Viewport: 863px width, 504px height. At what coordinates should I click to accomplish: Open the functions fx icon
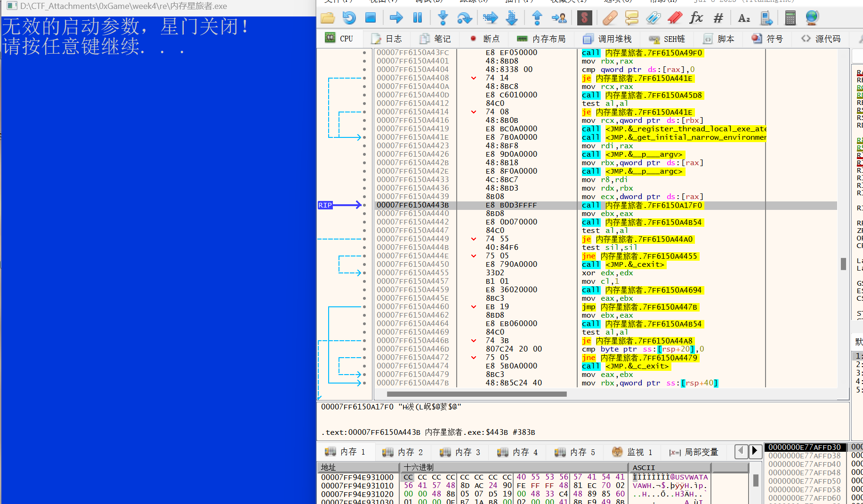coord(695,18)
